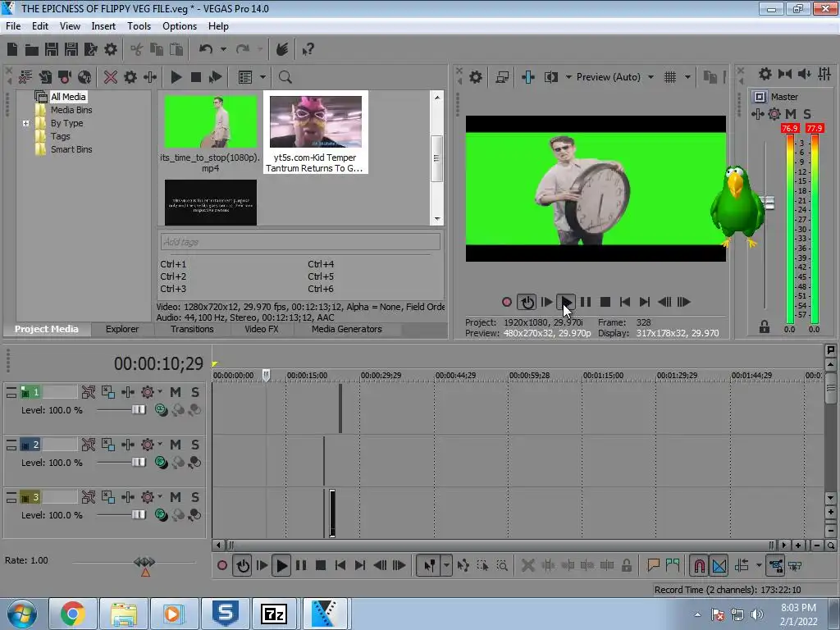Viewport: 840px width, 630px height.
Task: Solo the master bus
Action: click(x=807, y=113)
